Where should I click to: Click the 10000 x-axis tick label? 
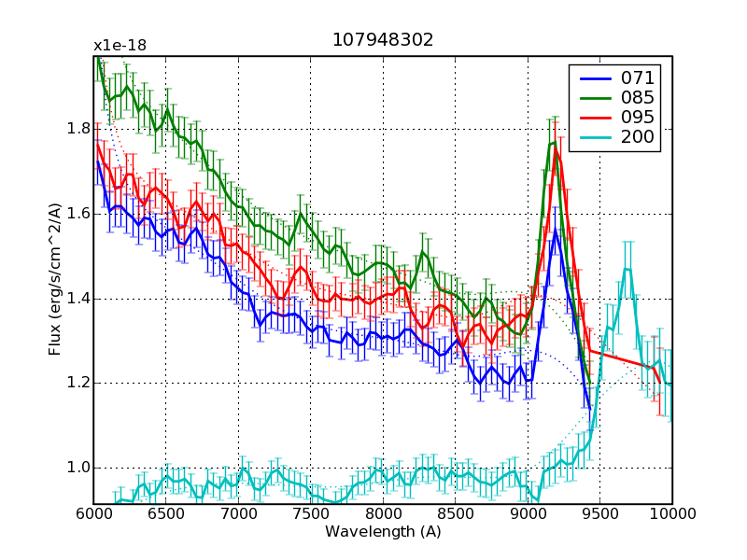672,514
